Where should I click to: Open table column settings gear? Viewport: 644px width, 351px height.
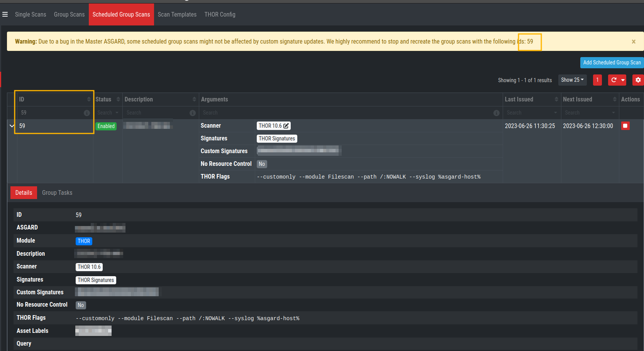coord(638,80)
